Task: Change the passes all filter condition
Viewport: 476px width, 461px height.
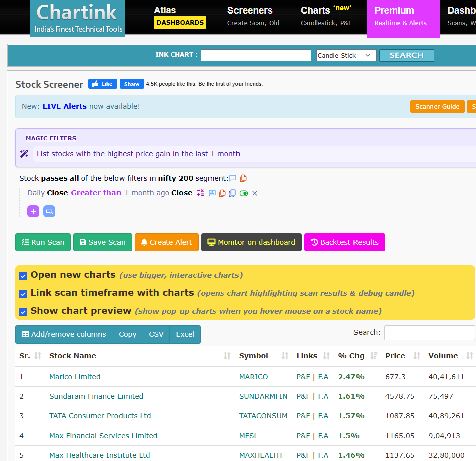Action: tap(60, 178)
